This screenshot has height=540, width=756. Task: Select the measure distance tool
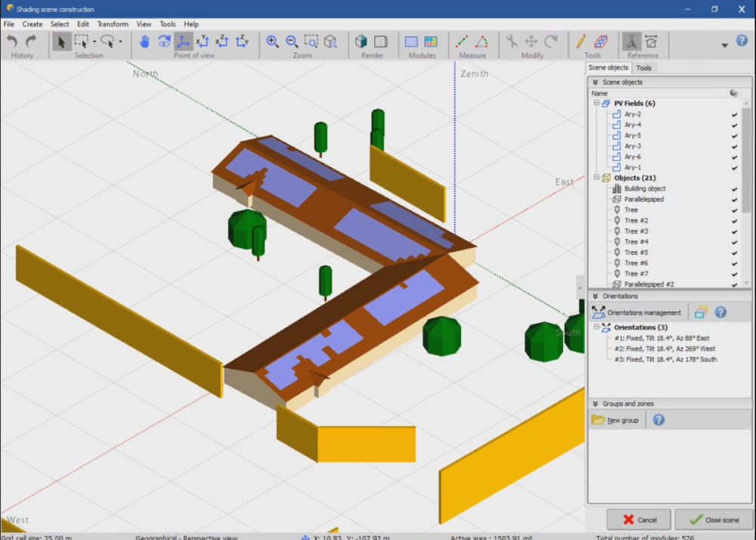tap(462, 42)
